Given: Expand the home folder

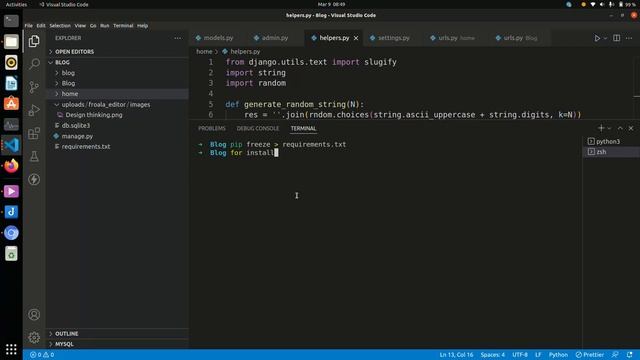Looking at the screenshot, I should (118, 94).
